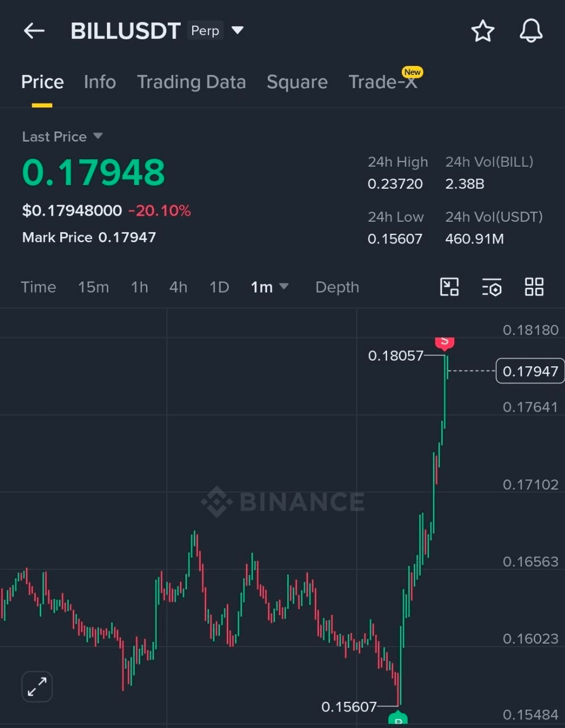Select the Time chart view
Image resolution: width=565 pixels, height=728 pixels.
pyautogui.click(x=39, y=287)
